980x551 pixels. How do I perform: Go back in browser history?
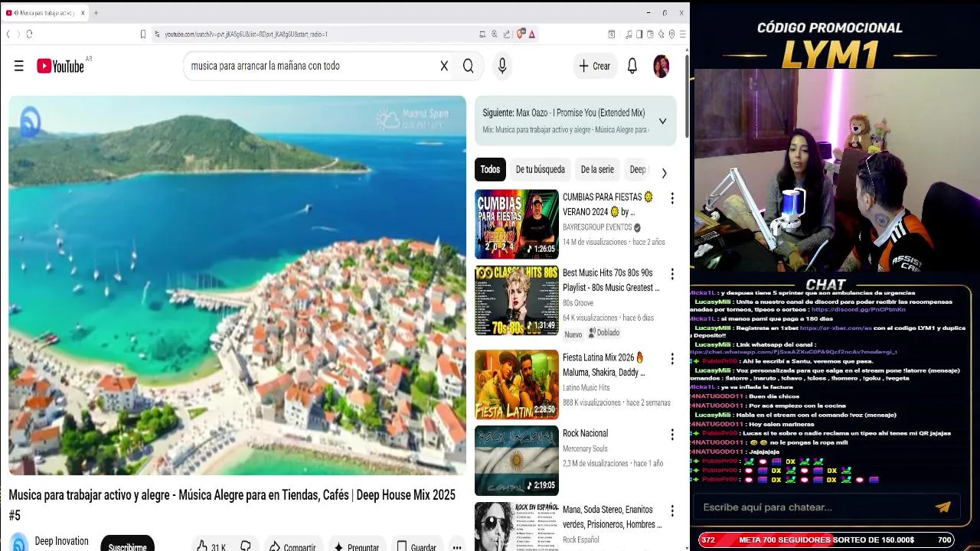point(8,34)
